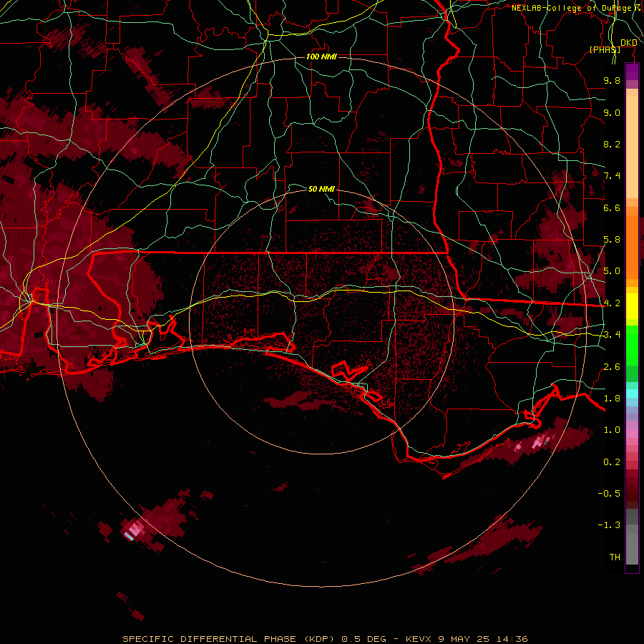This screenshot has height=644, width=644.
Task: Click the 2.6 value on the color scale
Action: [612, 367]
